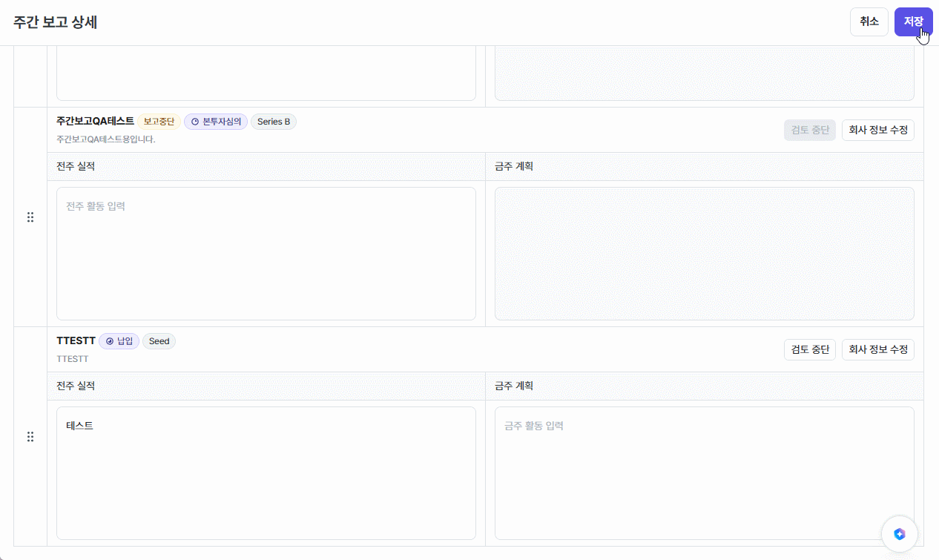Click the 취소 cancel button
Viewport: 939px width, 560px height.
click(x=869, y=22)
